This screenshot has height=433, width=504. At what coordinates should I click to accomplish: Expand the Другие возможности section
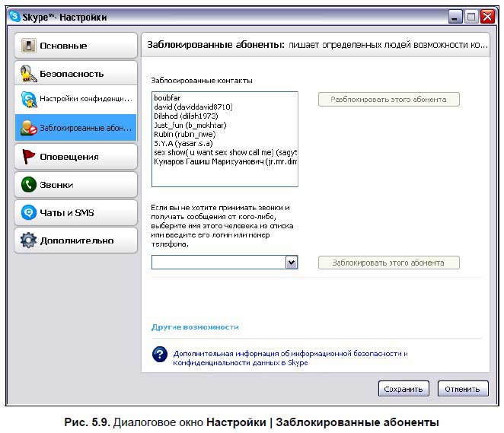[195, 326]
